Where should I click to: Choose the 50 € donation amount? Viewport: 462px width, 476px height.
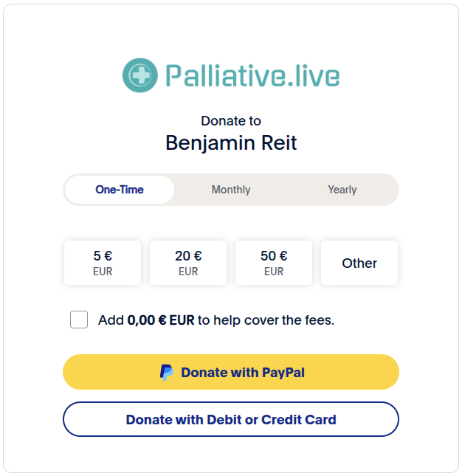click(x=274, y=263)
